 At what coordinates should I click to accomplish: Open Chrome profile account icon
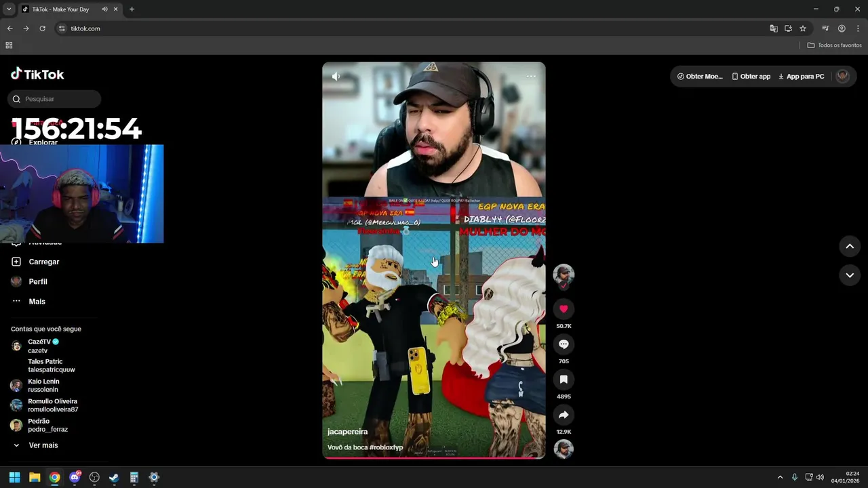(842, 28)
